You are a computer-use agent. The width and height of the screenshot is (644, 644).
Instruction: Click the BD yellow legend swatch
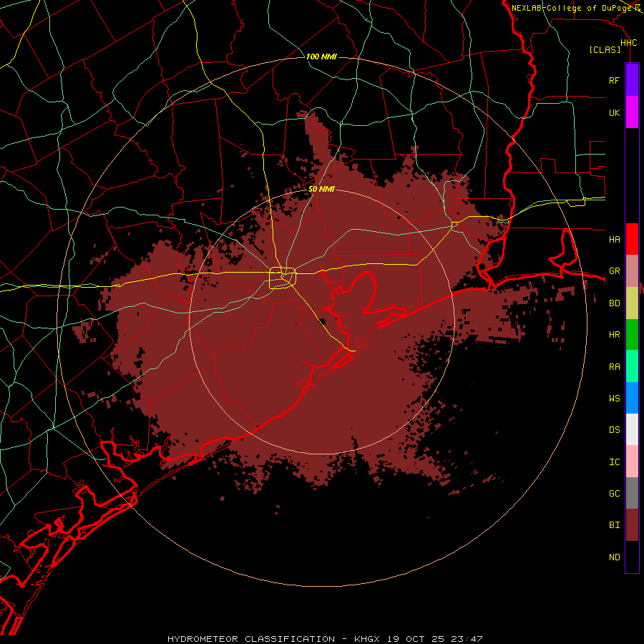(632, 303)
